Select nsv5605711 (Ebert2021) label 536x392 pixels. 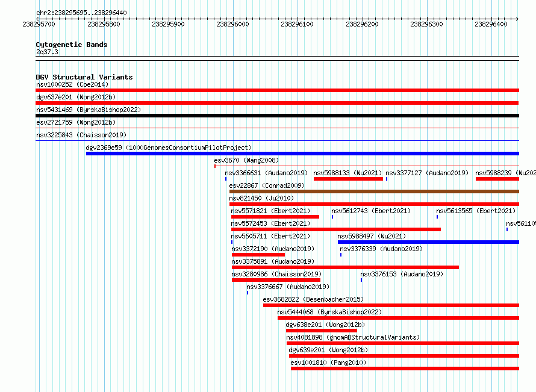tap(271, 236)
